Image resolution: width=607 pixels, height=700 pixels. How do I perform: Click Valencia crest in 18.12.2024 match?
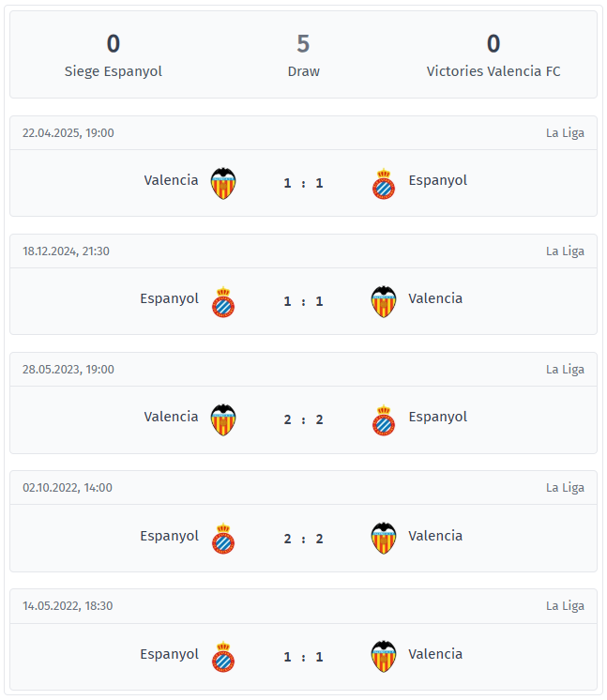click(384, 301)
